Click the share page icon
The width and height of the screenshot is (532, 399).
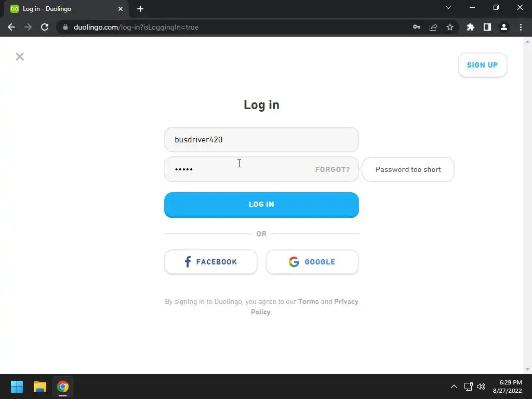tap(433, 27)
